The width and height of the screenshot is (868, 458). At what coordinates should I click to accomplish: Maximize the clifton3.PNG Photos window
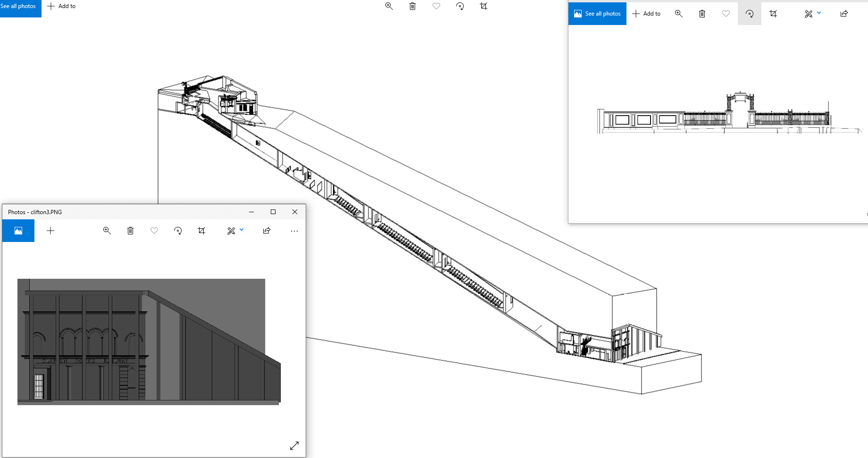pyautogui.click(x=273, y=212)
